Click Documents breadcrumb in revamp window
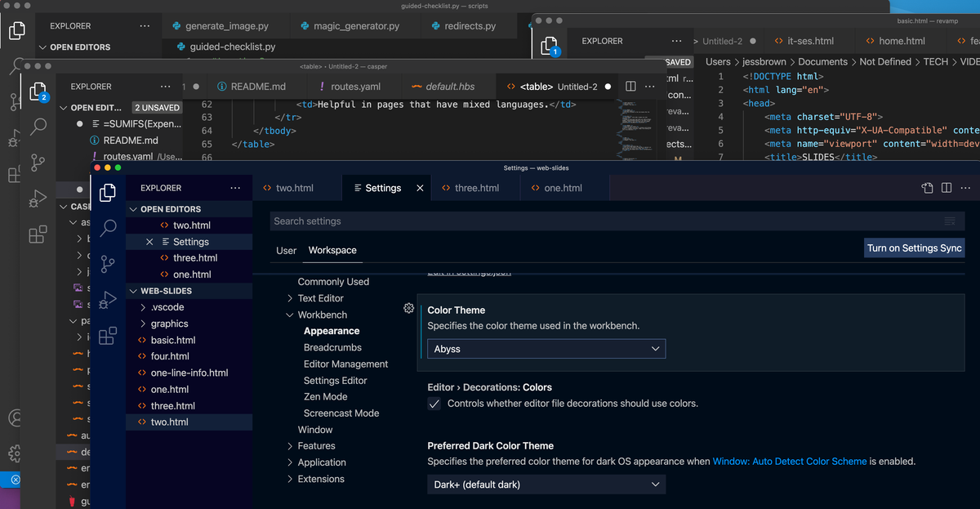This screenshot has height=509, width=980. point(822,61)
